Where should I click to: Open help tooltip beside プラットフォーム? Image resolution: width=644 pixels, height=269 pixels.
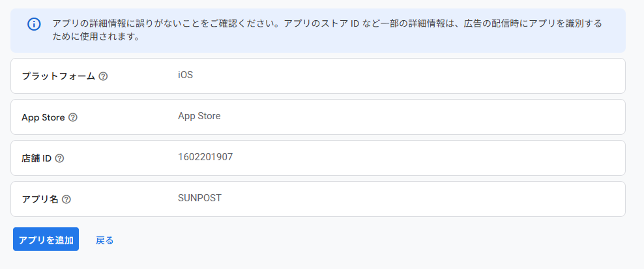[103, 76]
